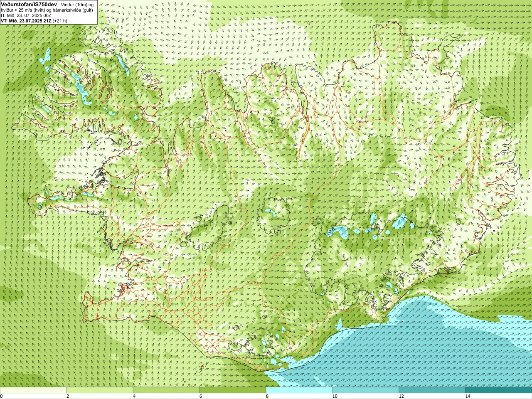This screenshot has height=399, width=532.
Task: Click the '0' wind scale label
Action: pos(2,396)
